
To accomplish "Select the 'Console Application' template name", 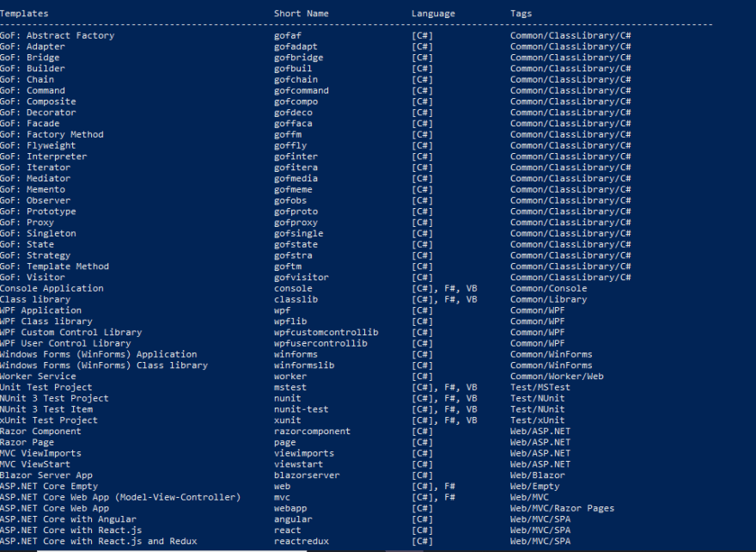I will pyautogui.click(x=52, y=289).
